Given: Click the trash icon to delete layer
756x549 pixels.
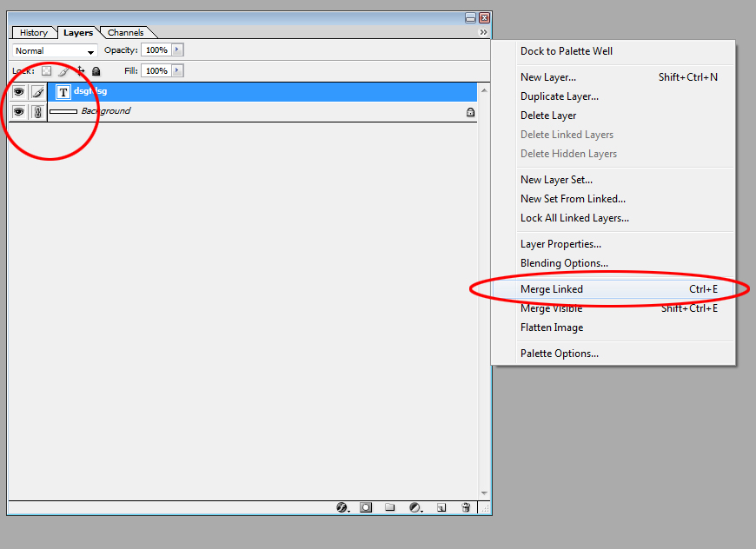Looking at the screenshot, I should (466, 507).
